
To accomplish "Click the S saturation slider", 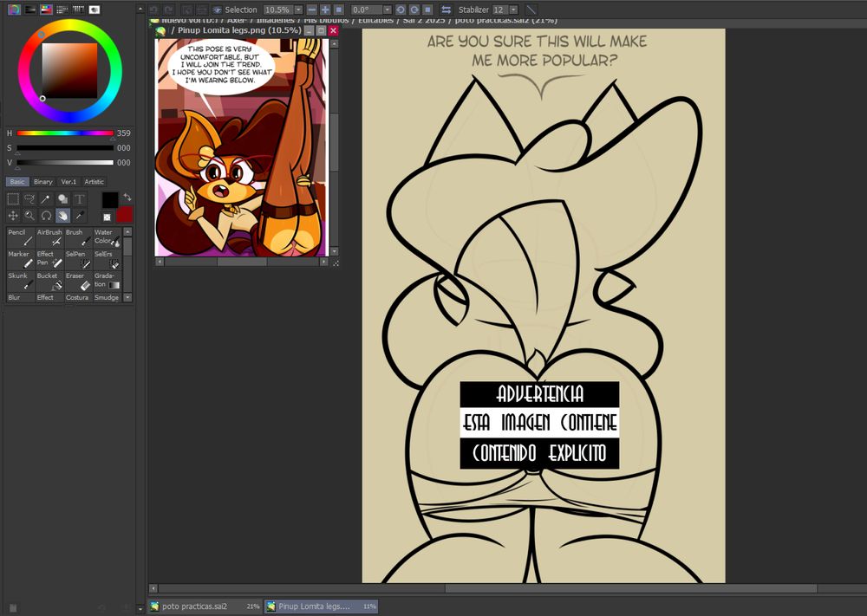I will (65, 148).
